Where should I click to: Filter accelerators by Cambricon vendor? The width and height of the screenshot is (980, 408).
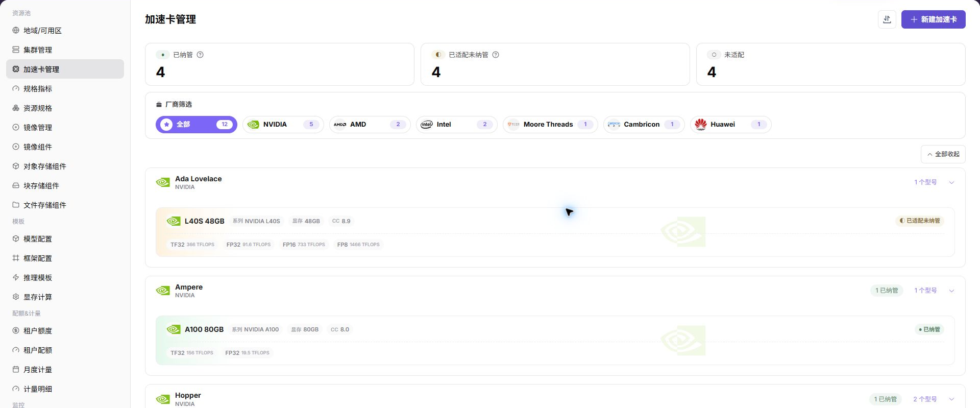644,125
